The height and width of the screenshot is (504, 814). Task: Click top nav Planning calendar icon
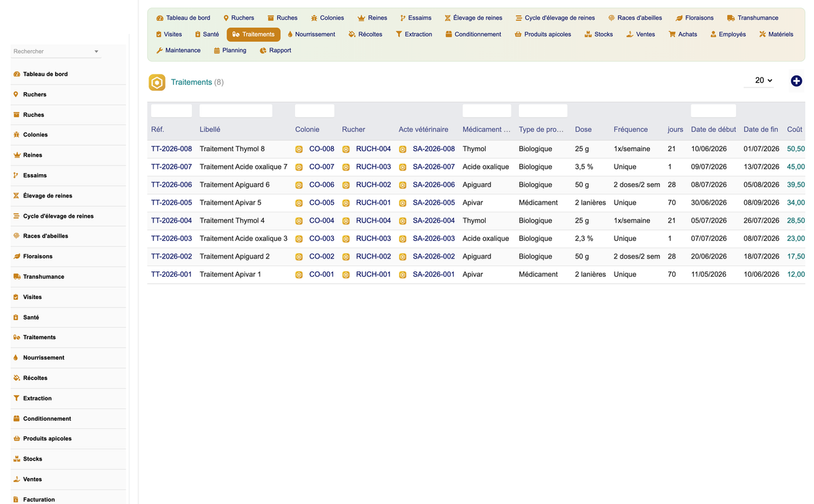click(x=216, y=51)
